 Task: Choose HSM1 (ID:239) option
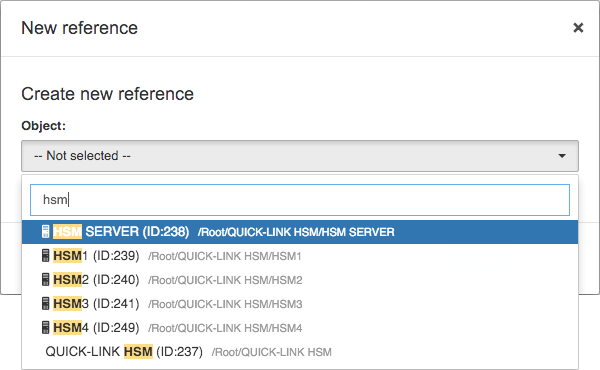point(300,256)
